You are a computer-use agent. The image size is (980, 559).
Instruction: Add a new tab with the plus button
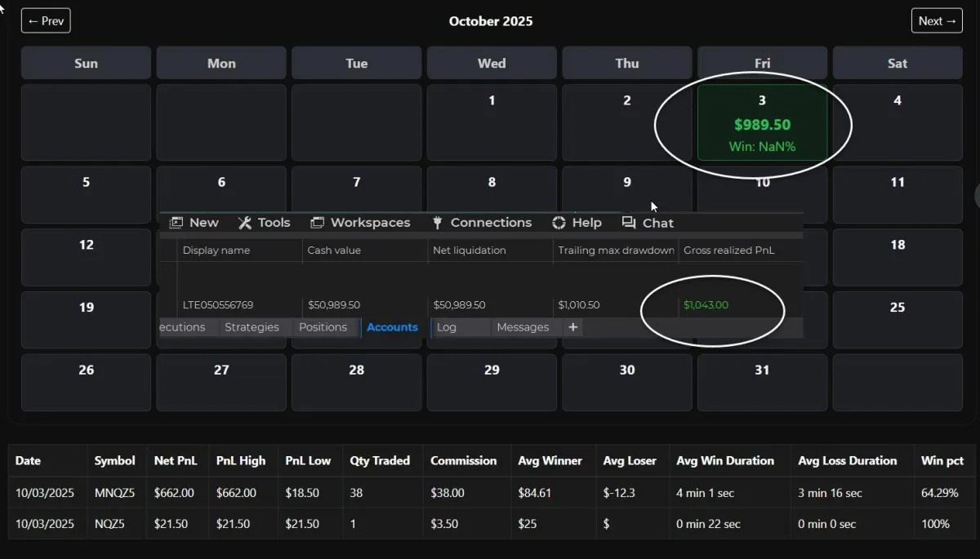click(x=573, y=327)
